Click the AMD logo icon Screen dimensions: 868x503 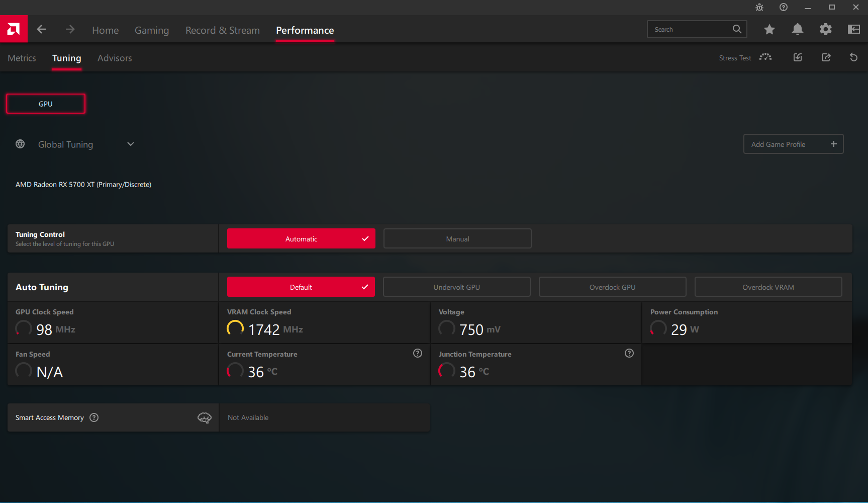(14, 29)
